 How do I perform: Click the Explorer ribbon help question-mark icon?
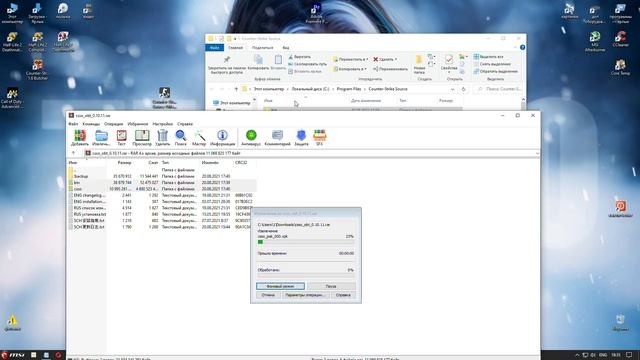point(522,48)
